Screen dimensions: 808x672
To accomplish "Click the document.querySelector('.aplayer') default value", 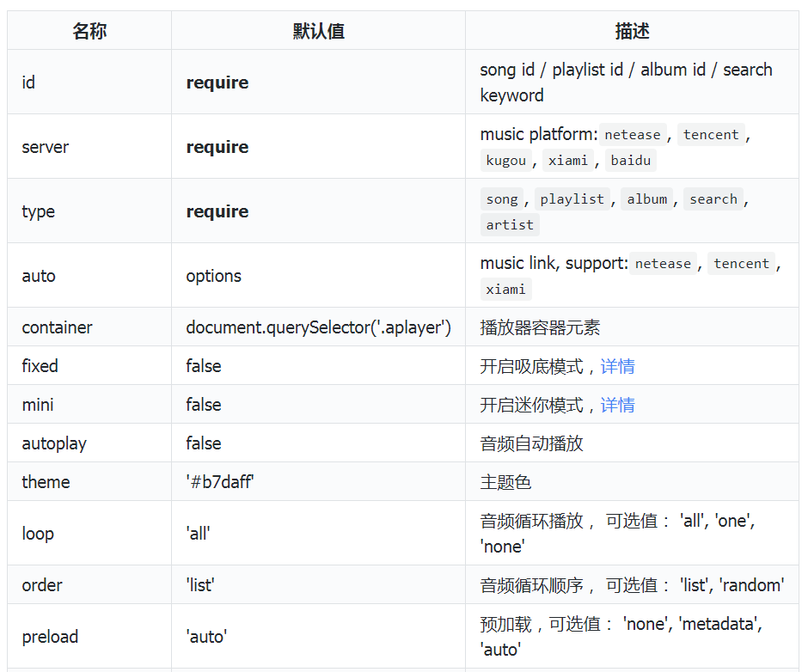I will [318, 327].
